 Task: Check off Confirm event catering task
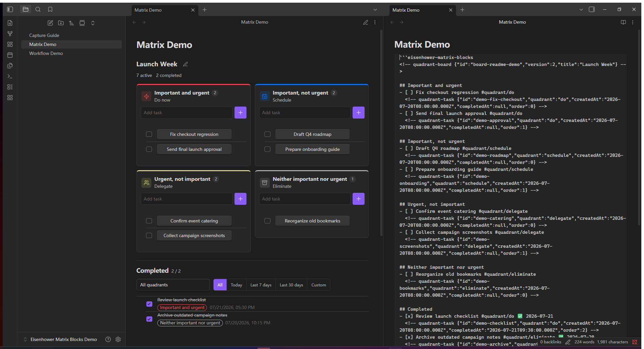149,221
